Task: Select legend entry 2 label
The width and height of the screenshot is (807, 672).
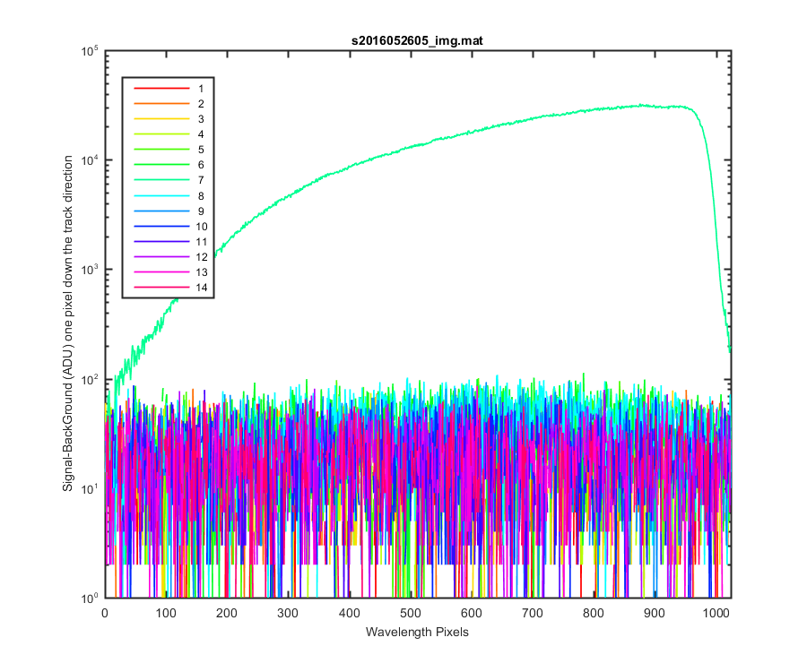Action: 201,104
